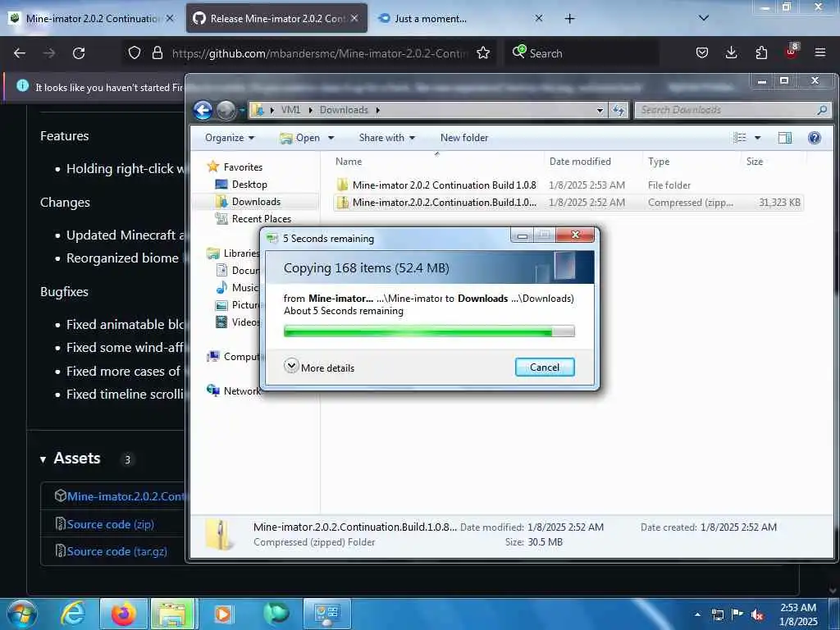Change the view with views icon
The image size is (840, 630).
click(x=740, y=138)
